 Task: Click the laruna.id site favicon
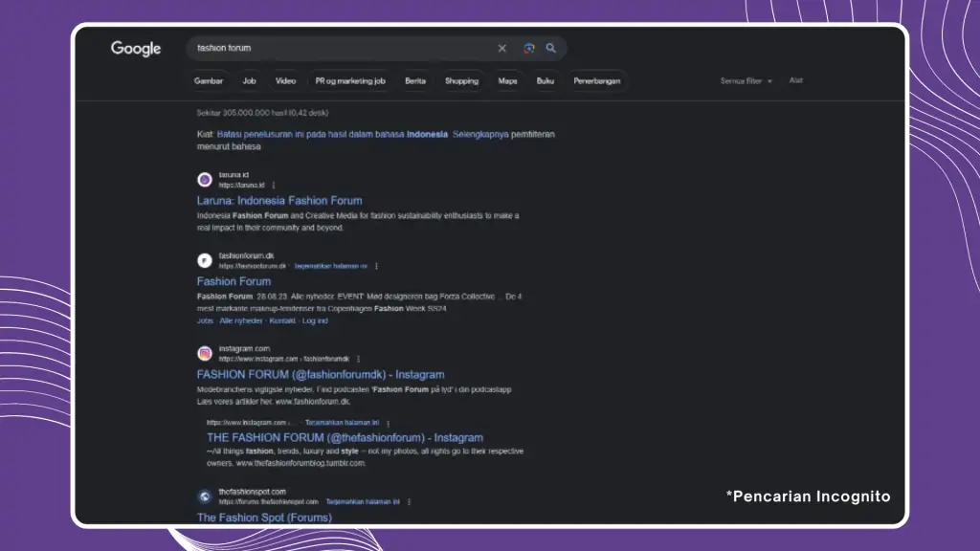205,180
